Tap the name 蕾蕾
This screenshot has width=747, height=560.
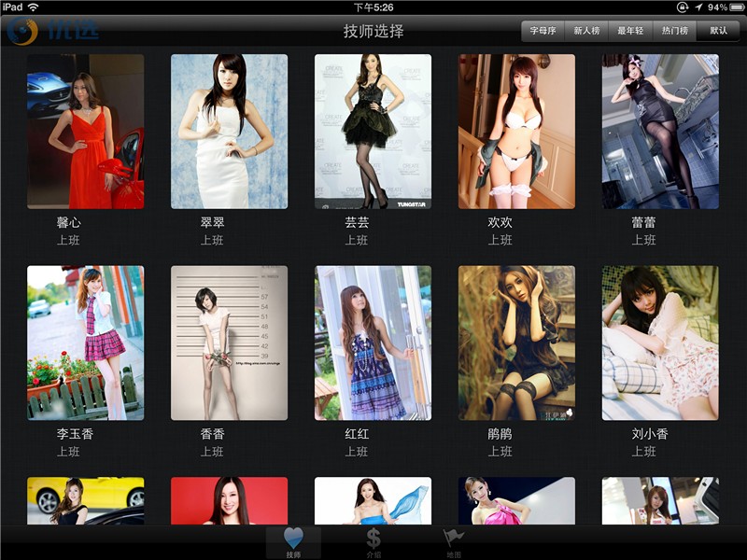[x=643, y=222]
